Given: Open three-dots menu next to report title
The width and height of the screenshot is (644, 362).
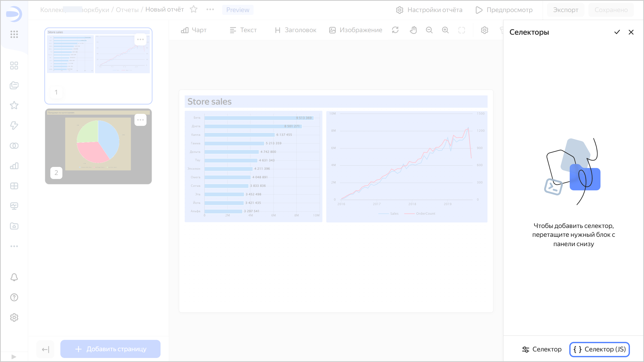Looking at the screenshot, I should click(x=210, y=10).
